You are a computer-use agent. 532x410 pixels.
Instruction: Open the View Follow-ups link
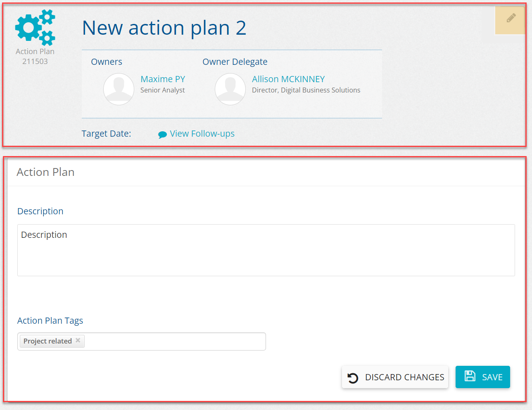coord(202,134)
